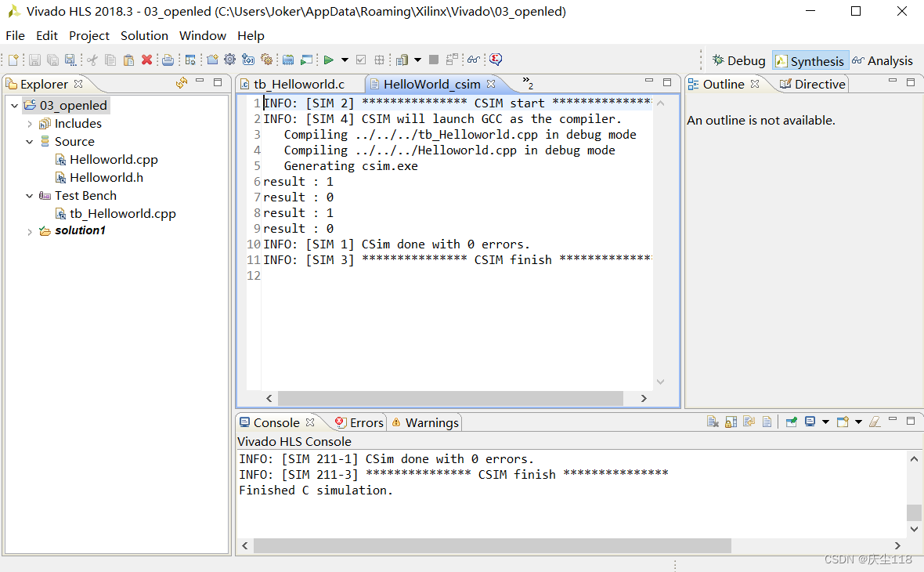Collapse the Test Bench node
Screen dimensions: 924x572
[x=30, y=196]
